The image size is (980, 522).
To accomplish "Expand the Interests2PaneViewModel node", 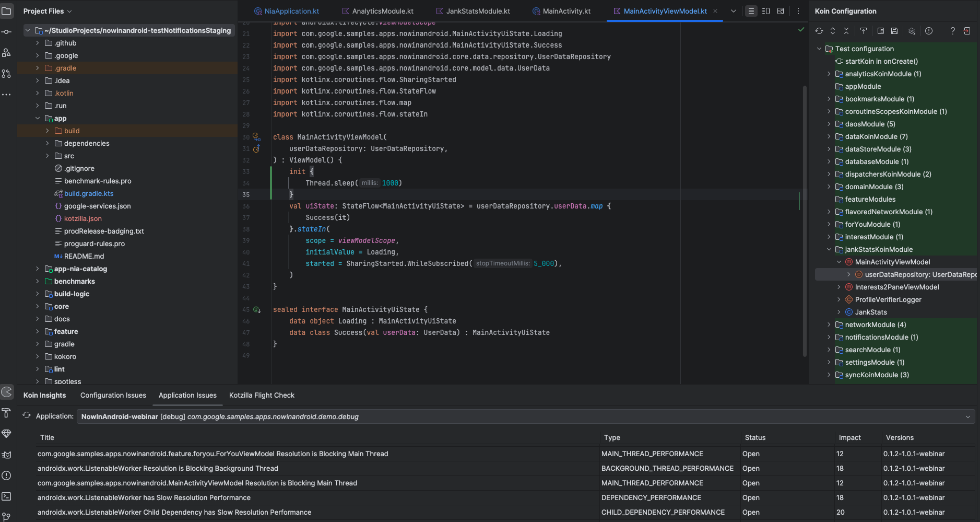I will tap(839, 287).
